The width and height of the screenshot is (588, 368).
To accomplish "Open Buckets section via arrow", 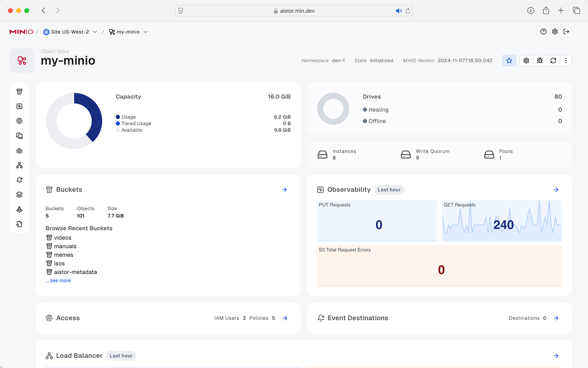I will point(285,190).
